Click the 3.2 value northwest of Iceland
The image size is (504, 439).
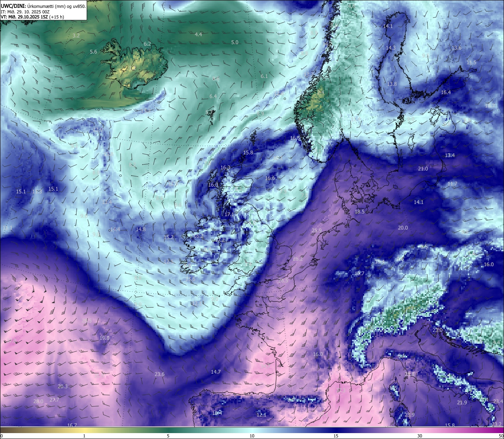76,36
